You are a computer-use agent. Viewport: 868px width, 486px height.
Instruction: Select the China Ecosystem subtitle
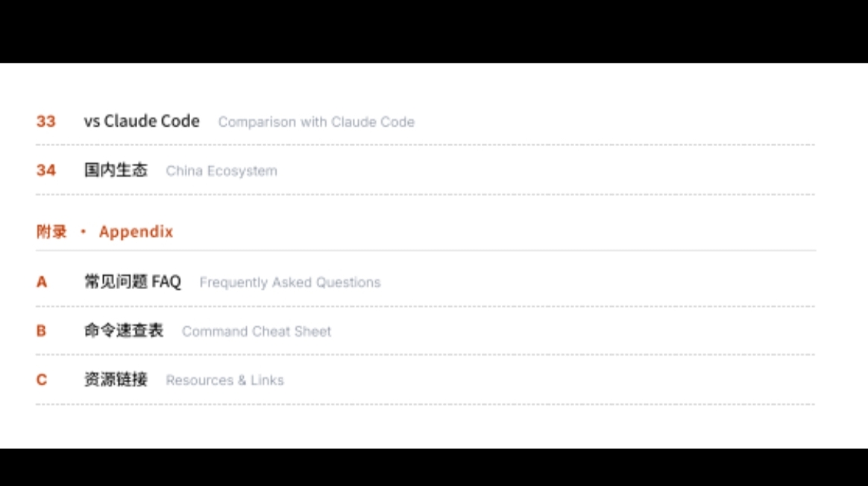pyautogui.click(x=221, y=171)
